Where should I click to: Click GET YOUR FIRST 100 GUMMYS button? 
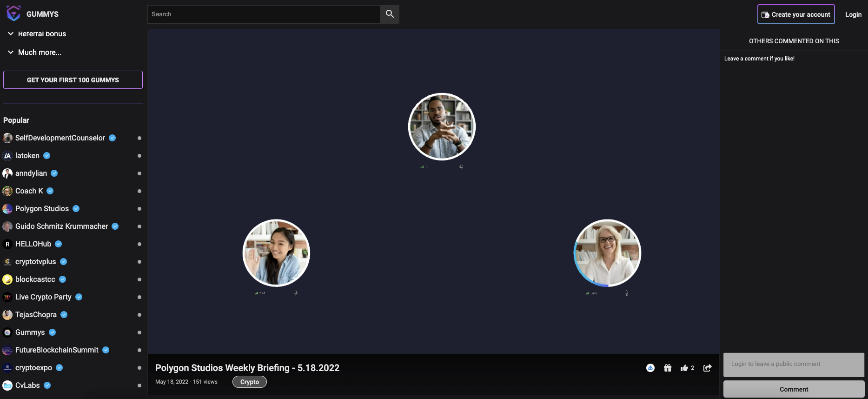click(73, 80)
